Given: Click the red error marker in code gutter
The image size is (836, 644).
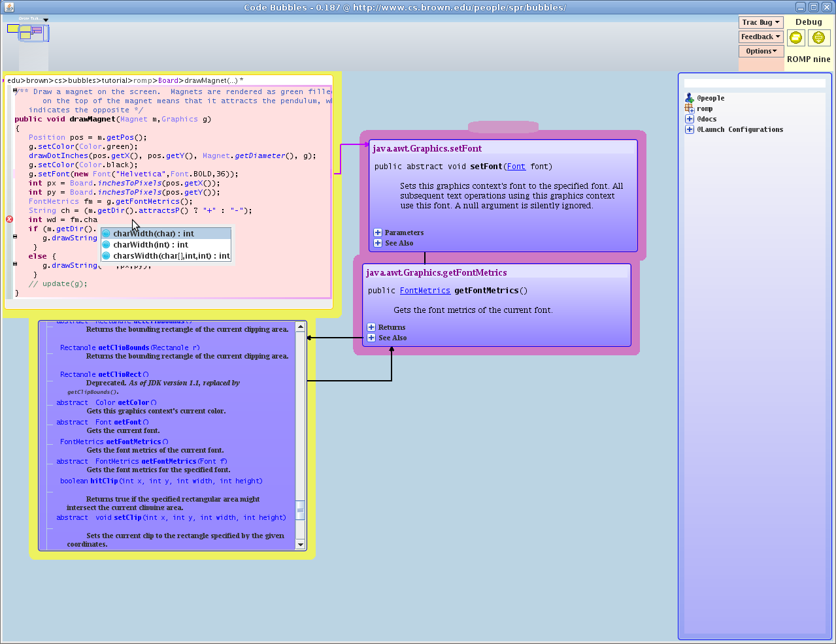Looking at the screenshot, I should pos(9,219).
